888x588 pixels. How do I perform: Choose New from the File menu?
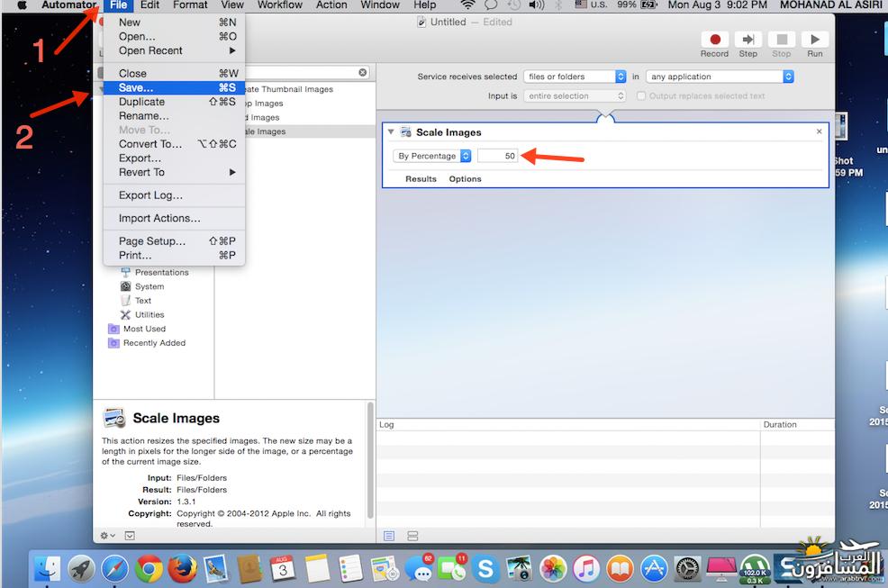(174, 23)
